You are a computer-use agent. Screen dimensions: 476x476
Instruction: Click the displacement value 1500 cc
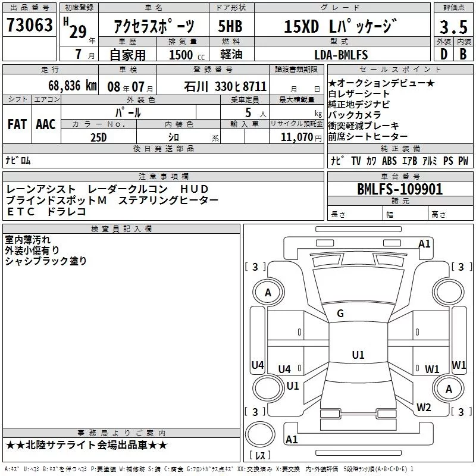(x=187, y=55)
